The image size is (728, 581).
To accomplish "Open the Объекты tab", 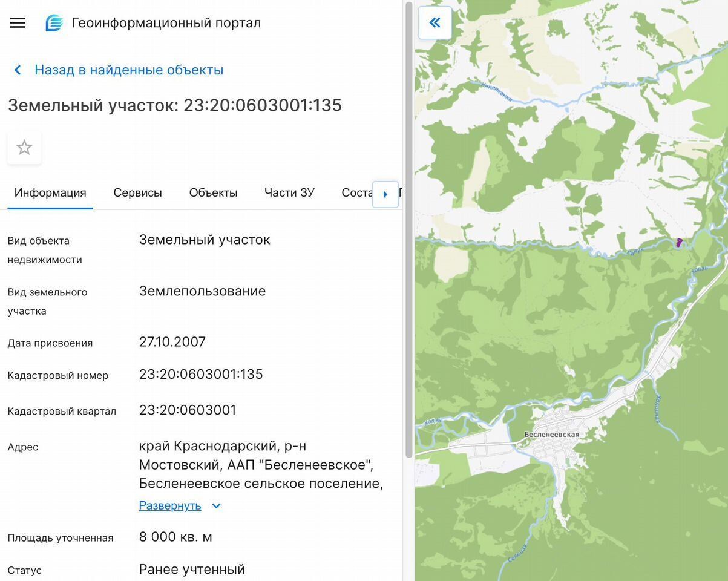I will (x=213, y=192).
